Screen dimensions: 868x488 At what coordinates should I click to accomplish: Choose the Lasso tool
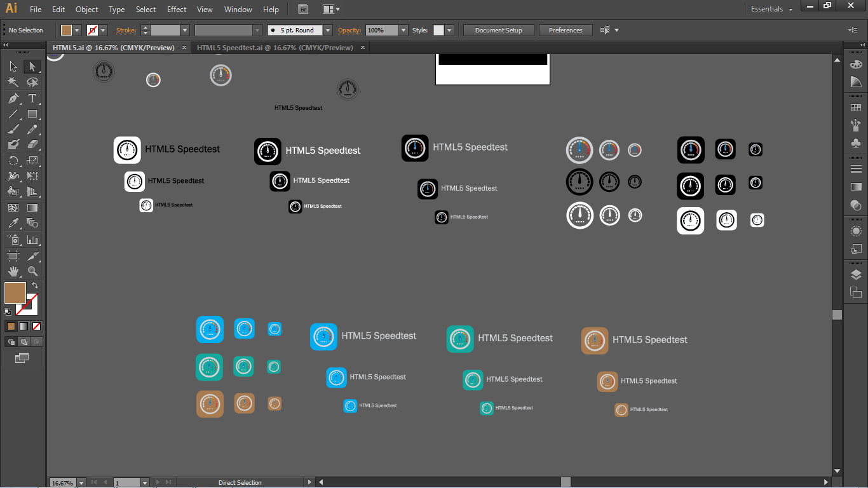click(x=32, y=83)
